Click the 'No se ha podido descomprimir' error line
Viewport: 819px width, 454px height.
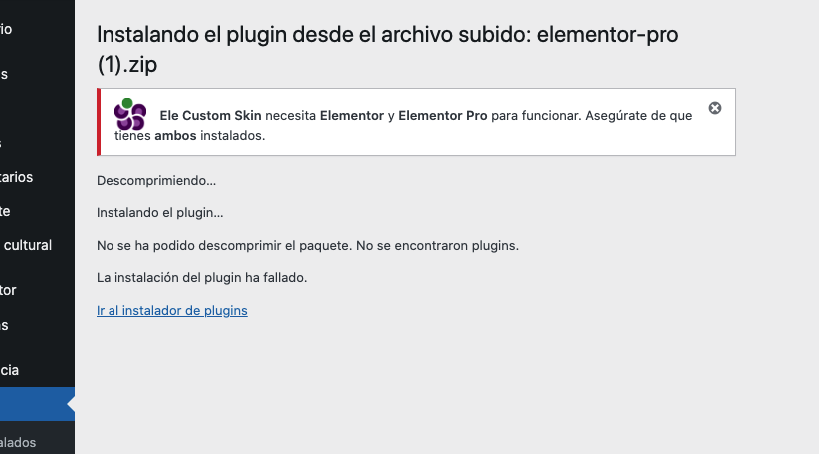pyautogui.click(x=308, y=246)
